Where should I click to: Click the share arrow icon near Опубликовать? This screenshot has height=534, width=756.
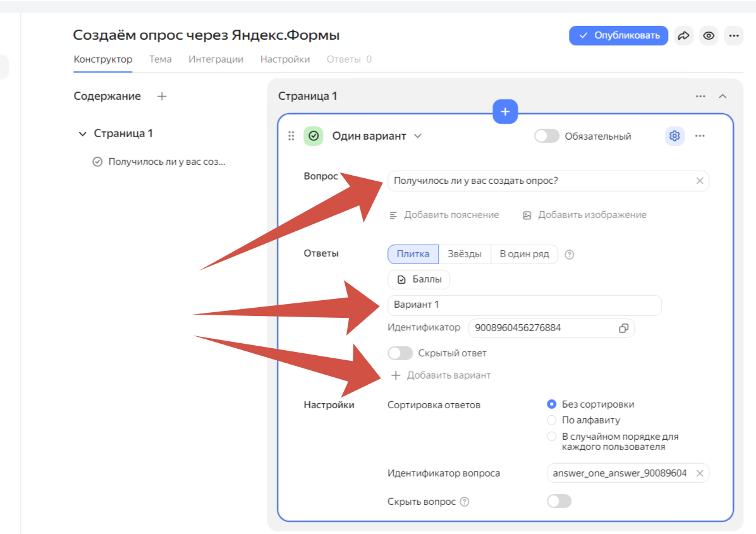[683, 36]
